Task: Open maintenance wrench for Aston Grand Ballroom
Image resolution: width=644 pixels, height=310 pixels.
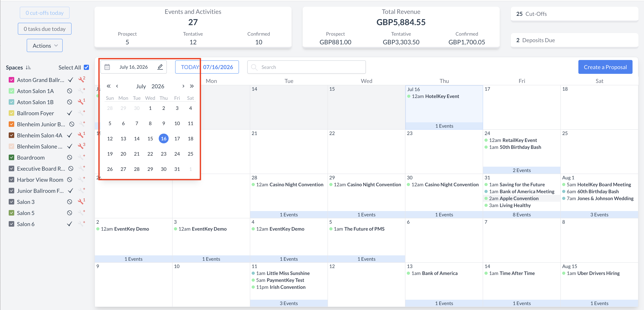Action: pyautogui.click(x=81, y=80)
